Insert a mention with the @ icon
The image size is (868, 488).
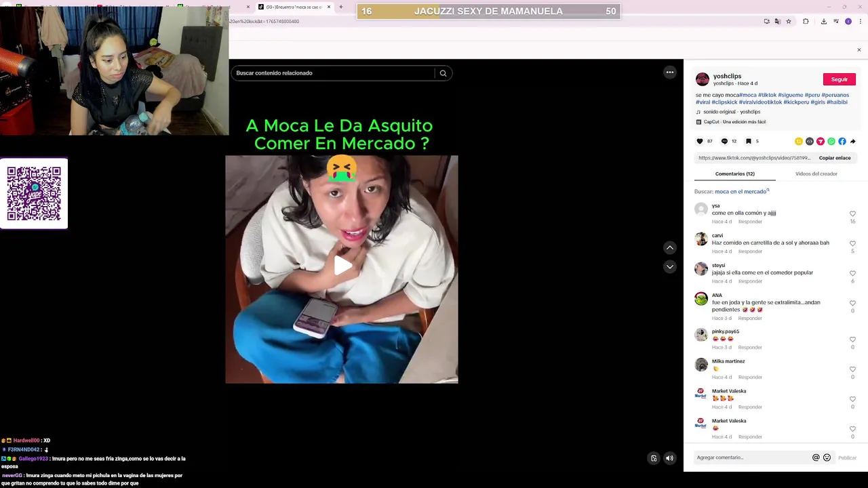[816, 457]
